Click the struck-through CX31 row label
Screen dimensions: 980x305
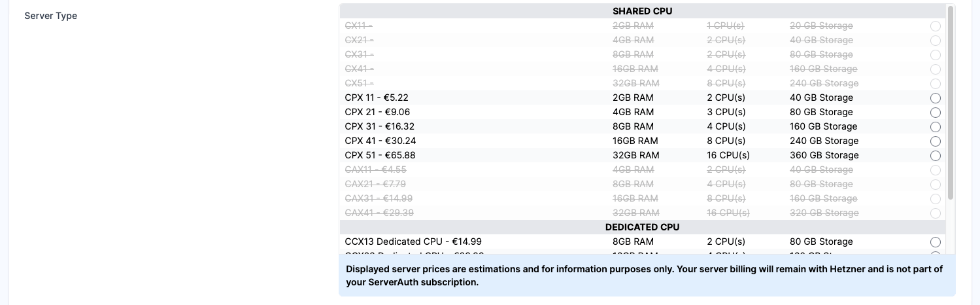click(x=359, y=54)
